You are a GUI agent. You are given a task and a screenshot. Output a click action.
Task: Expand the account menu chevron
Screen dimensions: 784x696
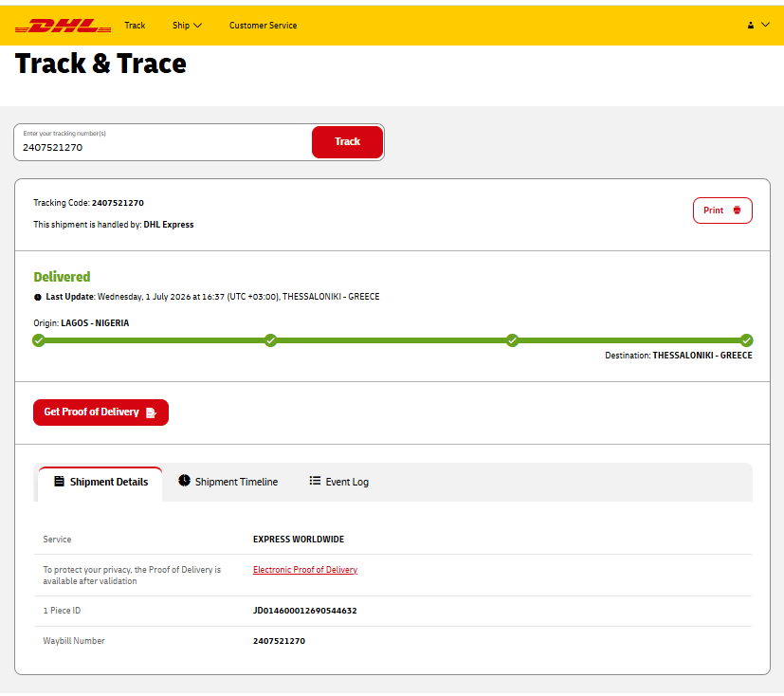tap(765, 25)
